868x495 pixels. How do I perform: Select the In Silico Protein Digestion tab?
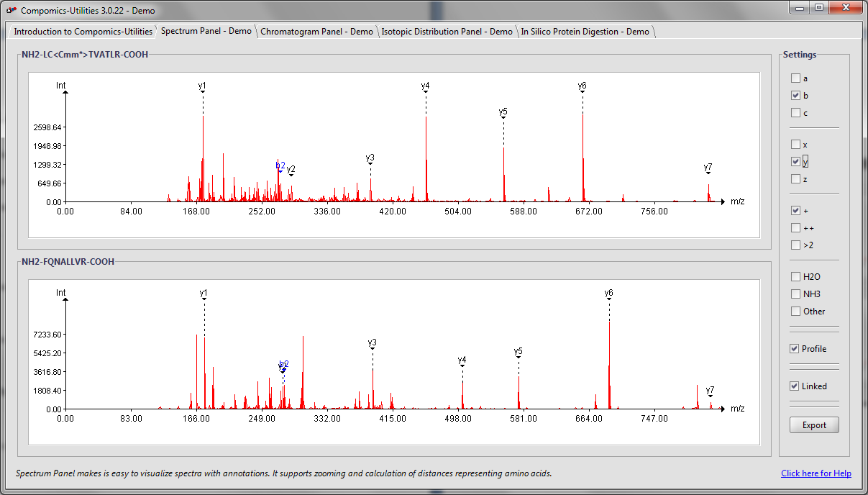point(585,32)
